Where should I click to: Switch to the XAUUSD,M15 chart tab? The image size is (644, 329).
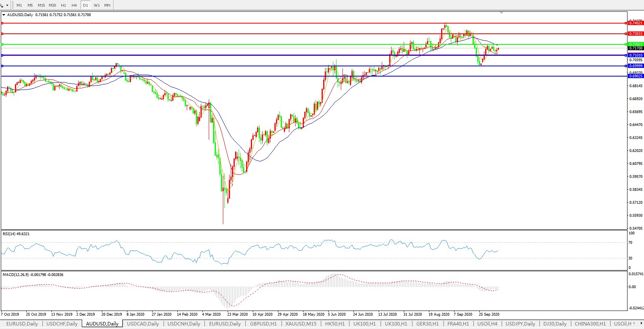pyautogui.click(x=301, y=324)
